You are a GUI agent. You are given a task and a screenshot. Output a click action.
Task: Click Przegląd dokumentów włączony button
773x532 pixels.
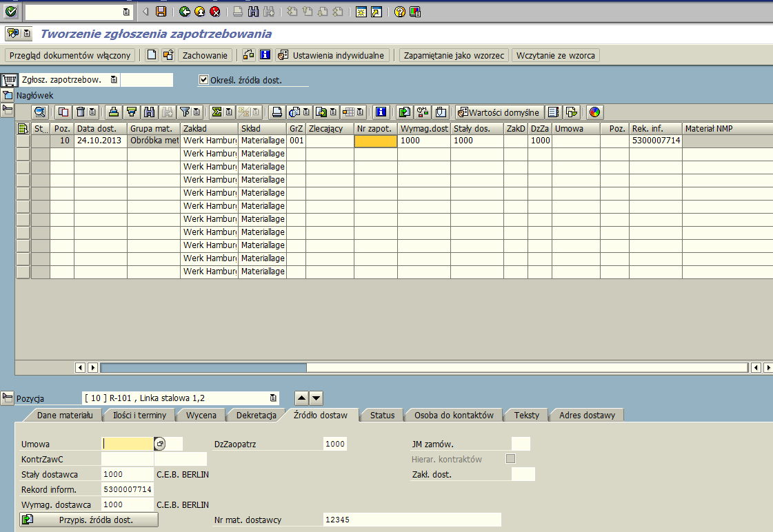click(70, 55)
